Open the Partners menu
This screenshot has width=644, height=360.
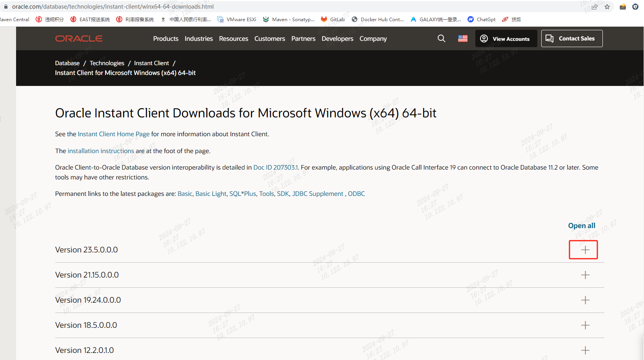pos(303,38)
